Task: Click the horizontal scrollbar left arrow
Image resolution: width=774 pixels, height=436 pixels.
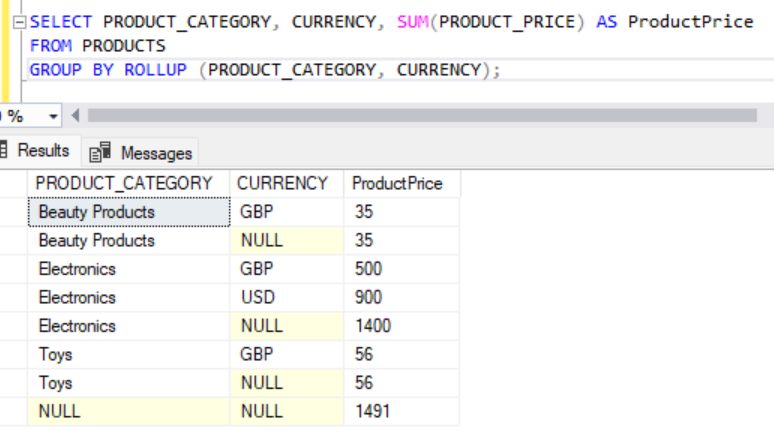Action: pyautogui.click(x=77, y=116)
